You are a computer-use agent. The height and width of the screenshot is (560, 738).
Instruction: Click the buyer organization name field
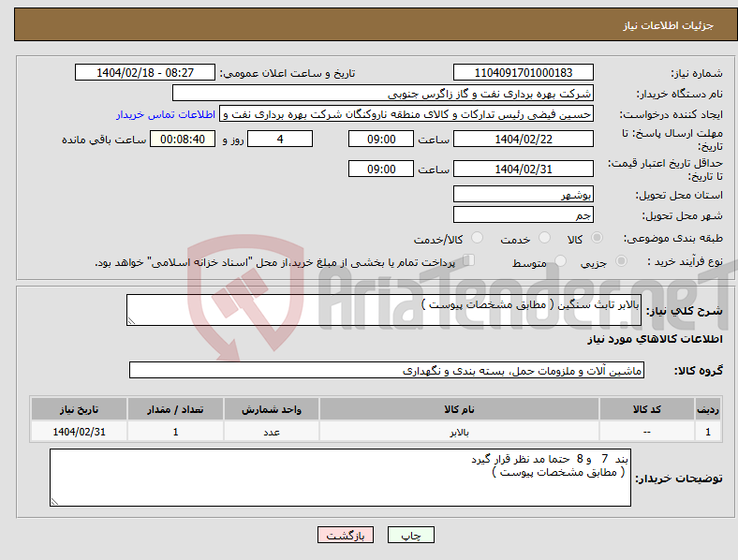[x=383, y=93]
